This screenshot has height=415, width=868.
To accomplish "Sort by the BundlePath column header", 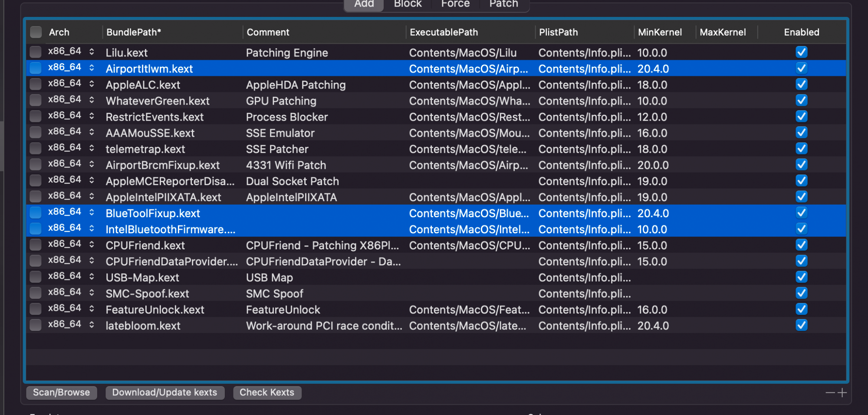I will click(134, 32).
